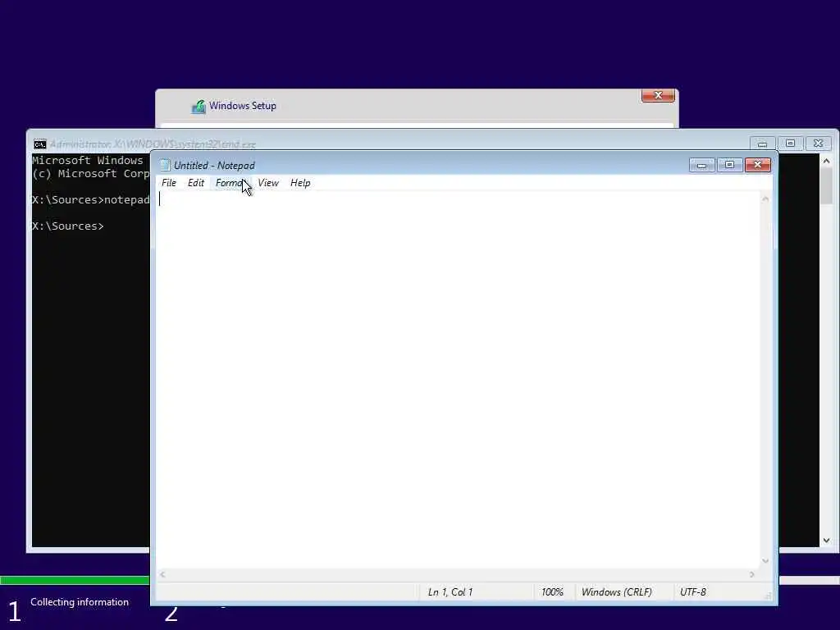Click the Notepad resize grip corner
Screen dimensions: 840x630
pyautogui.click(x=767, y=596)
